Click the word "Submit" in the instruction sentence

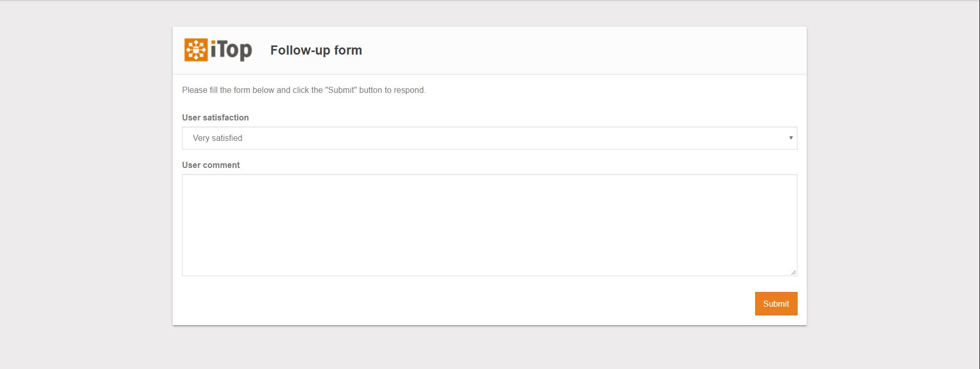tap(341, 90)
